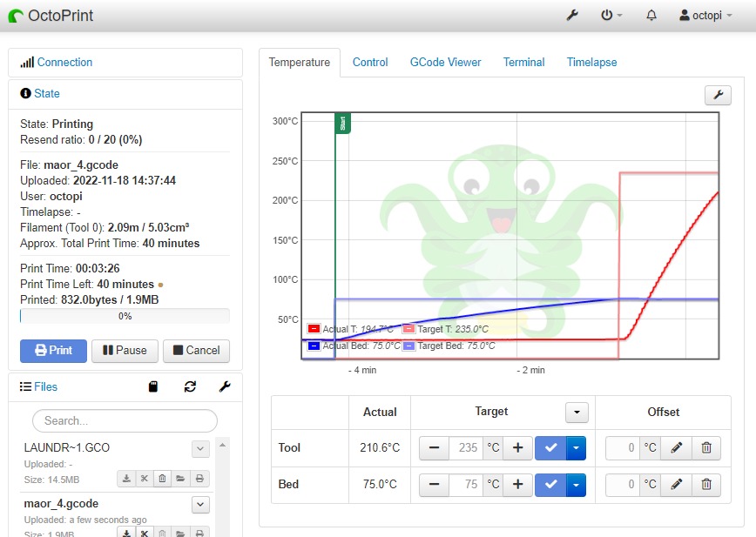The height and width of the screenshot is (537, 756).
Task: Open OctoPrint settings wrench in navbar
Action: 572,16
